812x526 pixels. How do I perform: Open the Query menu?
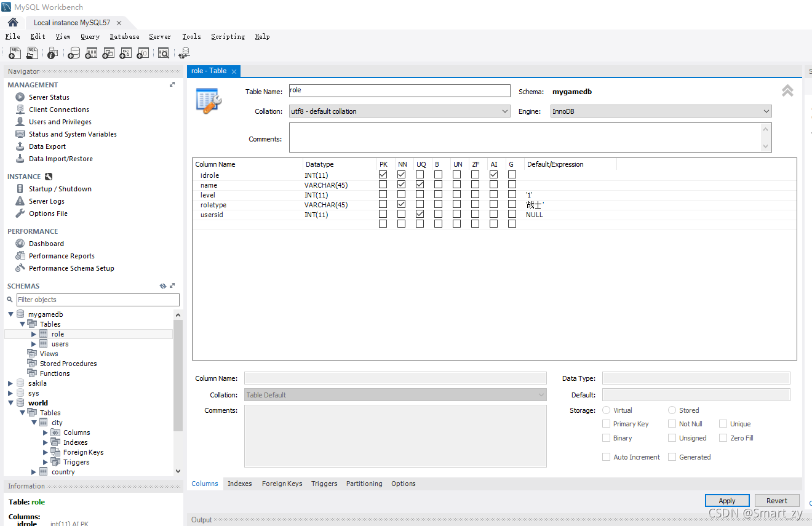(x=90, y=36)
